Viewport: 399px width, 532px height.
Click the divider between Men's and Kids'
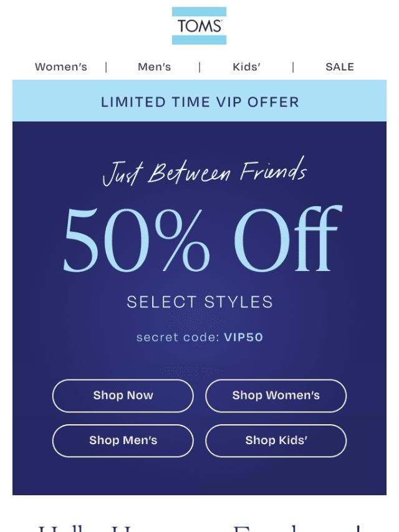[x=199, y=67]
